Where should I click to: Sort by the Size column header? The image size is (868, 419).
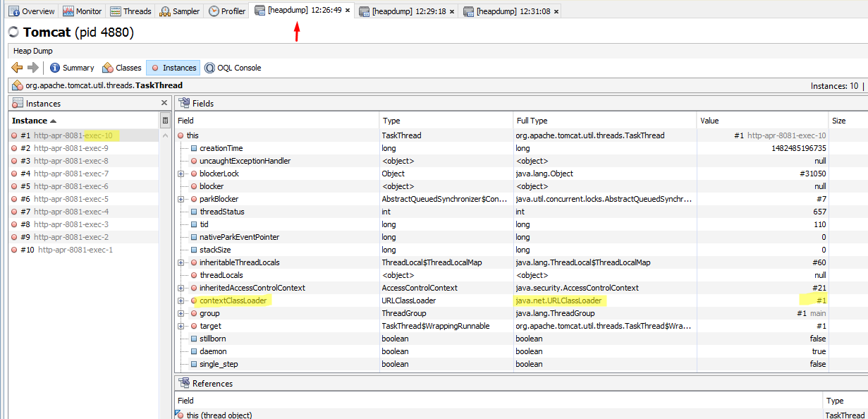pyautogui.click(x=848, y=121)
